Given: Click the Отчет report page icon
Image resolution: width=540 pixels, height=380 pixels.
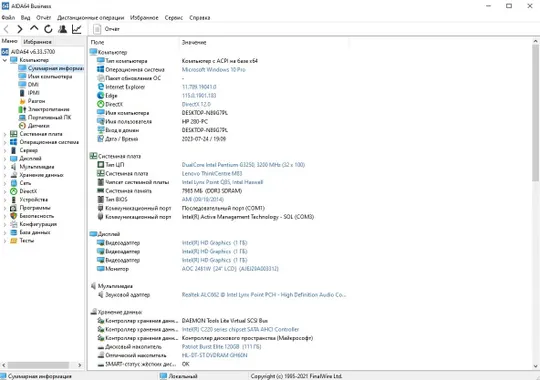Looking at the screenshot, I should click(x=97, y=29).
